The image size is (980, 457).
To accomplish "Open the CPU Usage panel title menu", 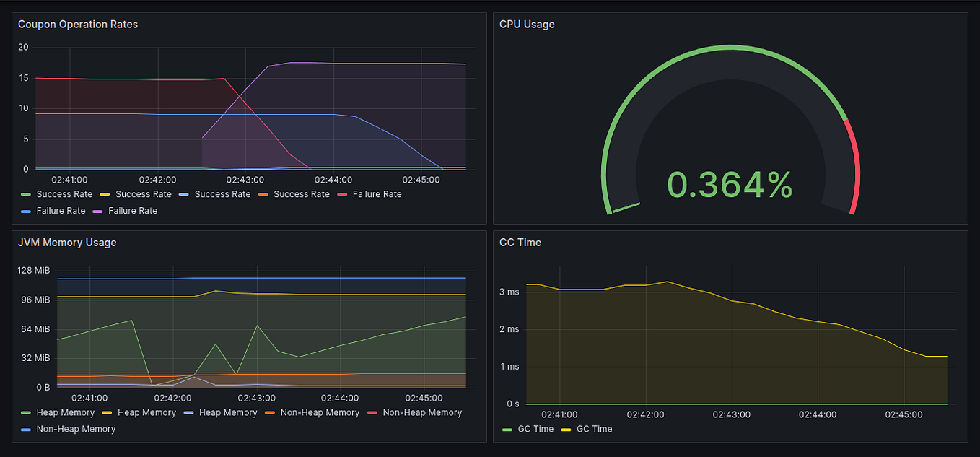I will point(527,25).
